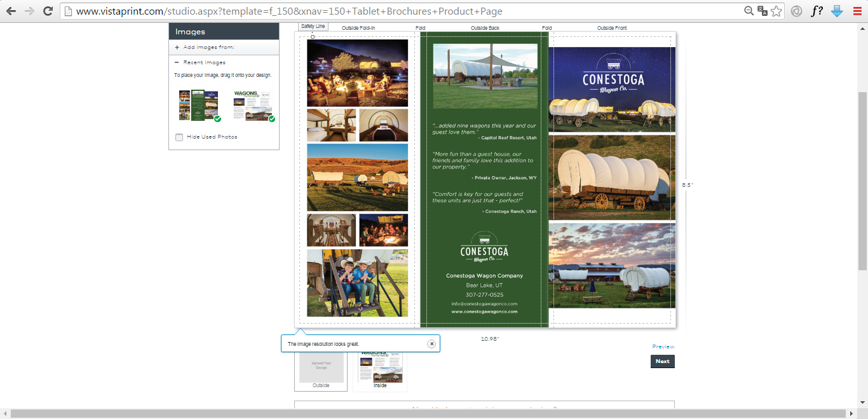Click the grey swirl extension icon
Viewport: 868px width, 419px height.
(x=797, y=11)
